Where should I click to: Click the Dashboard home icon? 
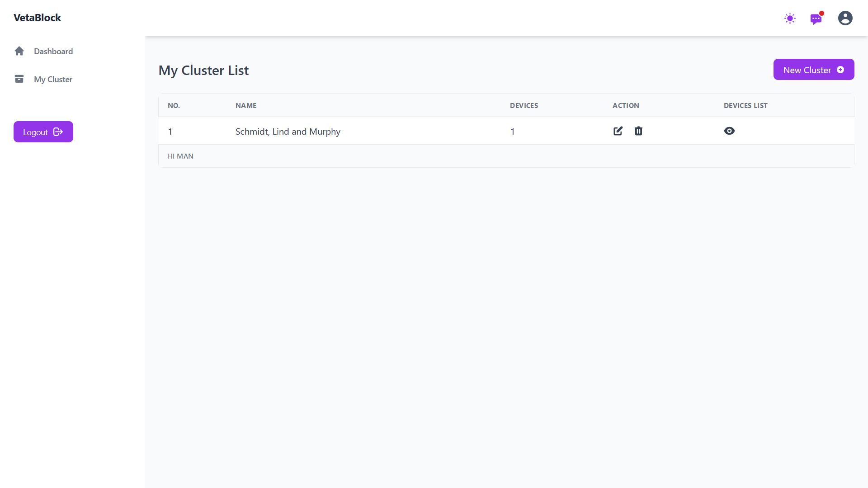(x=19, y=51)
